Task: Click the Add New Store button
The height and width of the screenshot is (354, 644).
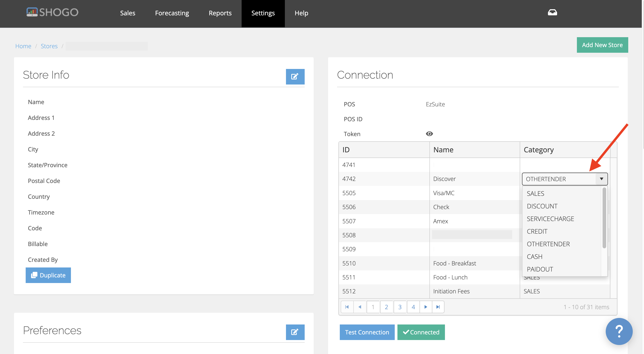Action: click(602, 45)
